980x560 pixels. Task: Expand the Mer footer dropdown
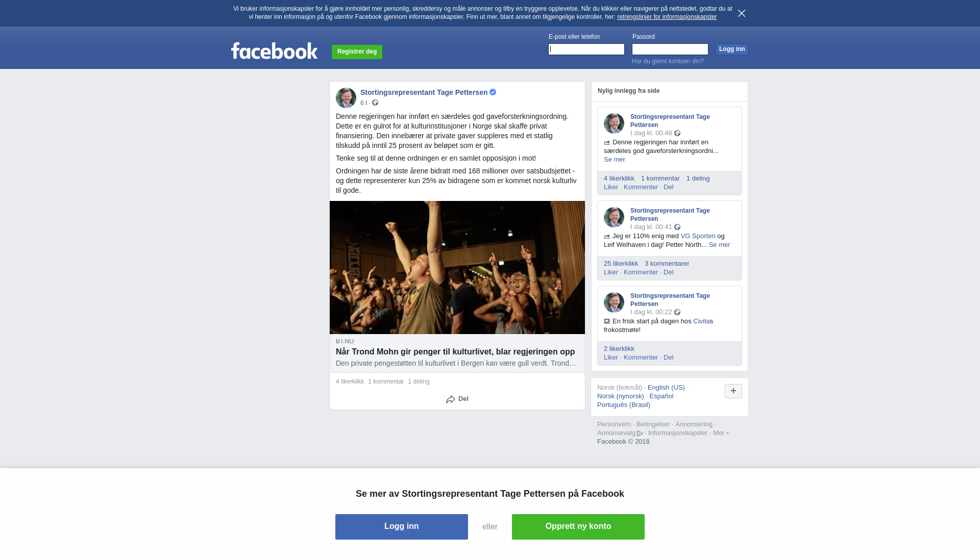[x=721, y=433]
